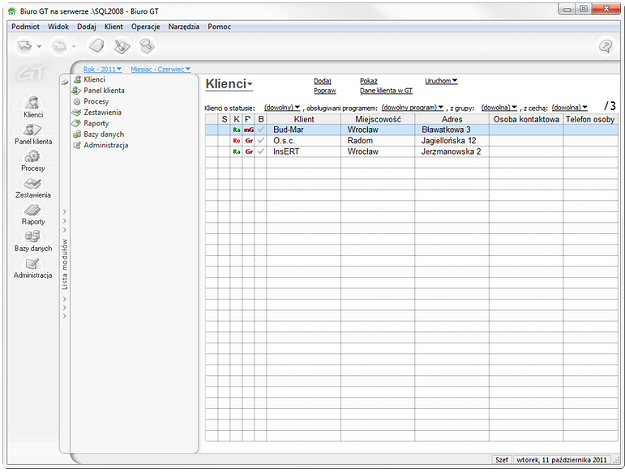Open Bazy danych sidebar module

[x=33, y=238]
